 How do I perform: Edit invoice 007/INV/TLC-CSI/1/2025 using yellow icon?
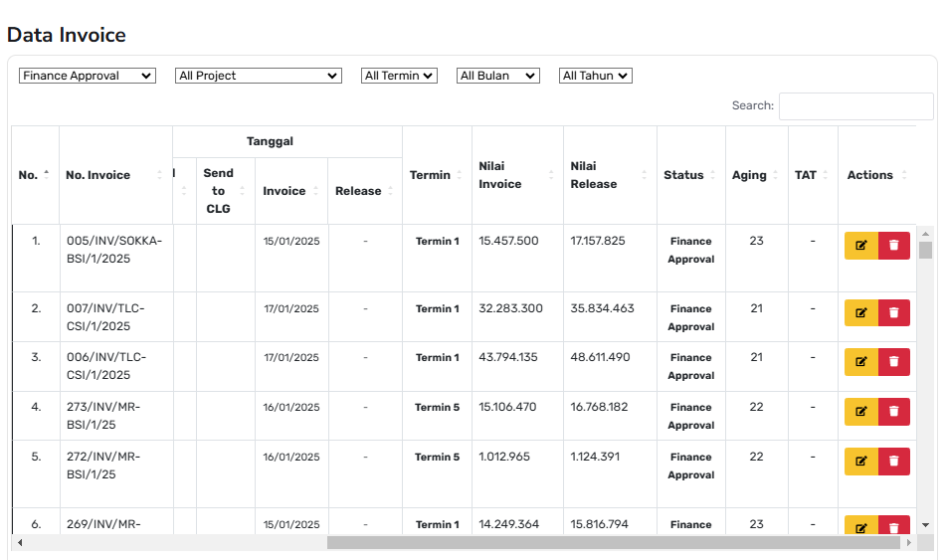coord(861,312)
